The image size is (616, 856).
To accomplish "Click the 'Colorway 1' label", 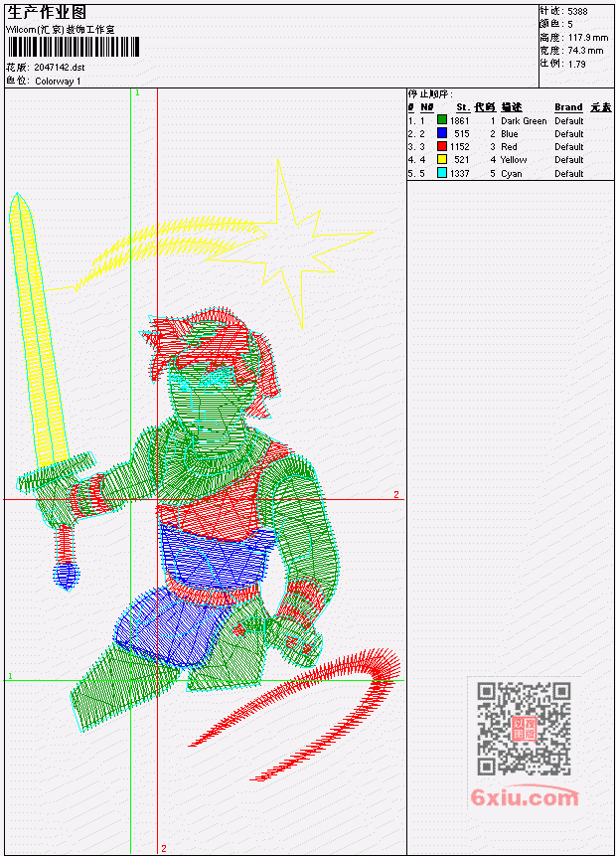I will click(x=58, y=82).
